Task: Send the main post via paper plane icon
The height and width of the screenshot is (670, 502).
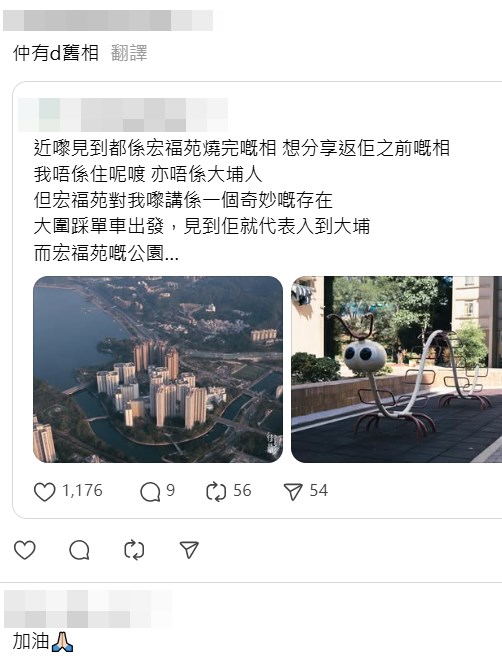Action: coord(189,550)
